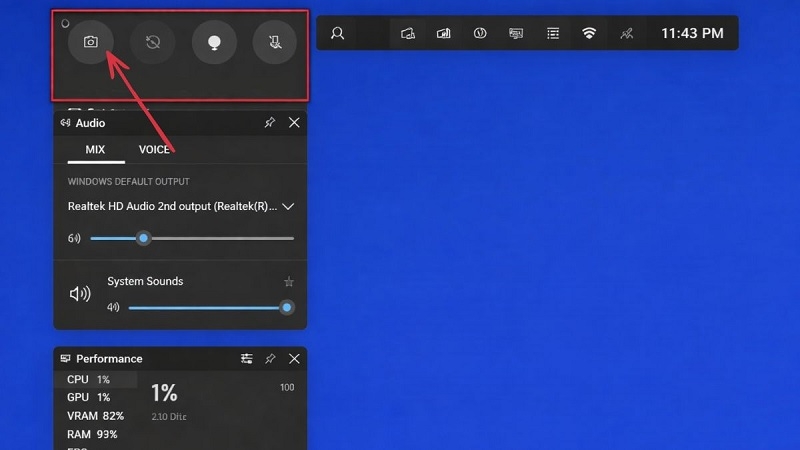Select the GPU 1% row
800x450 pixels.
click(95, 397)
